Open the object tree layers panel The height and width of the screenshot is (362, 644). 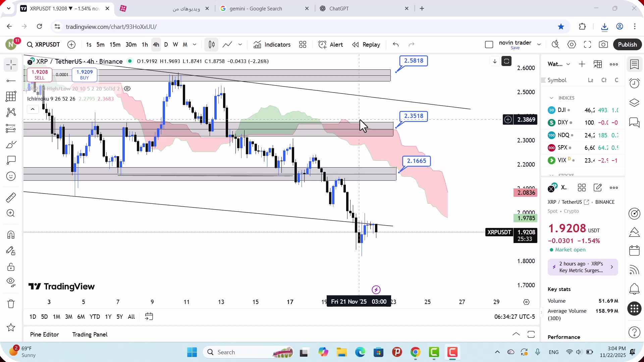(634, 103)
